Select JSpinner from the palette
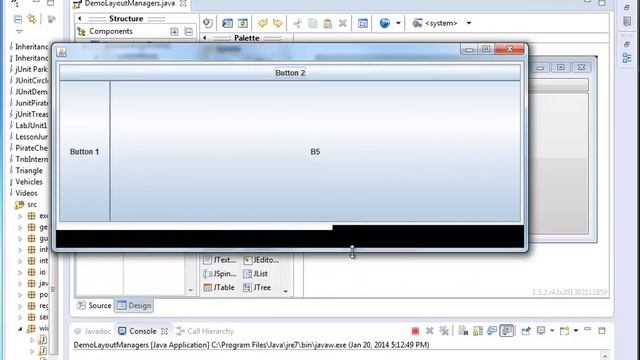The height and width of the screenshot is (360, 640). pyautogui.click(x=220, y=273)
